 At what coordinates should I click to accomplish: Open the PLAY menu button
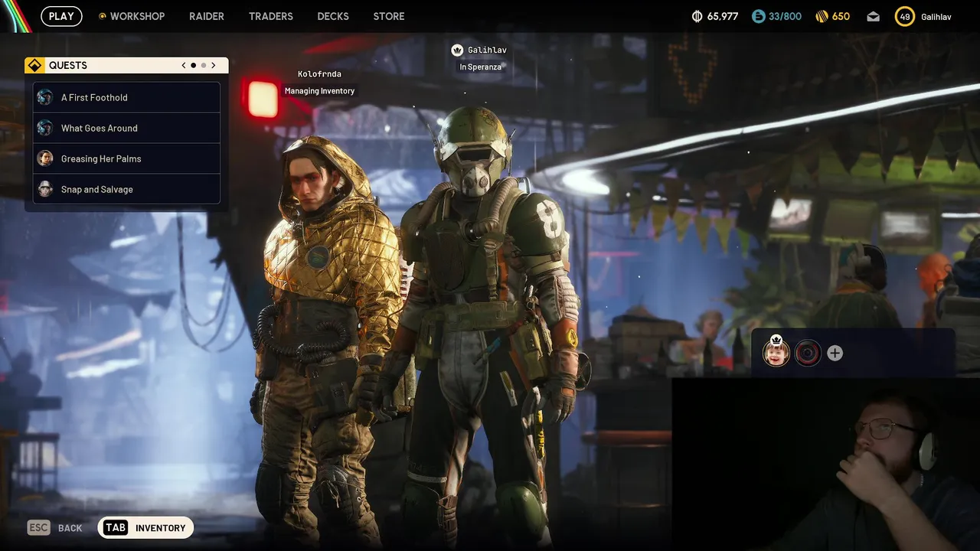61,16
